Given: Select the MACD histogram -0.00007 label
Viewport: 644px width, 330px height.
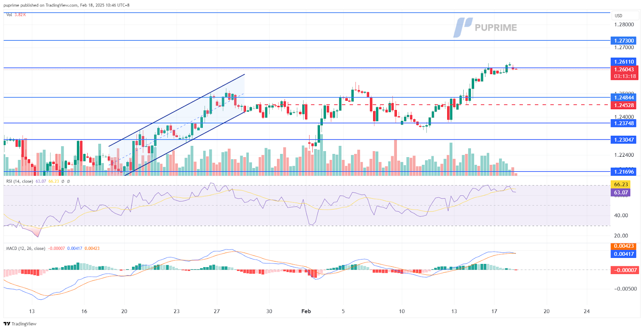Looking at the screenshot, I should click(x=625, y=270).
